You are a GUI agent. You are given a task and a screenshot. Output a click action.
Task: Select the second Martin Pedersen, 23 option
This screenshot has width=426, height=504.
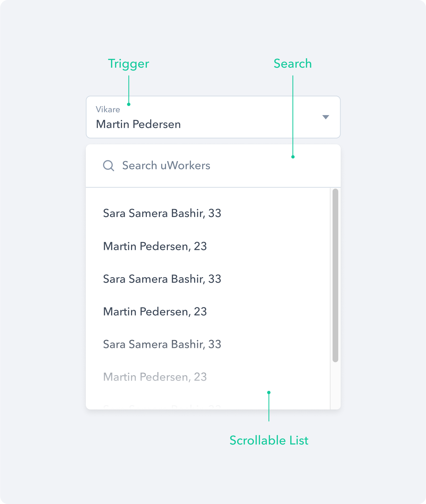[x=155, y=312]
